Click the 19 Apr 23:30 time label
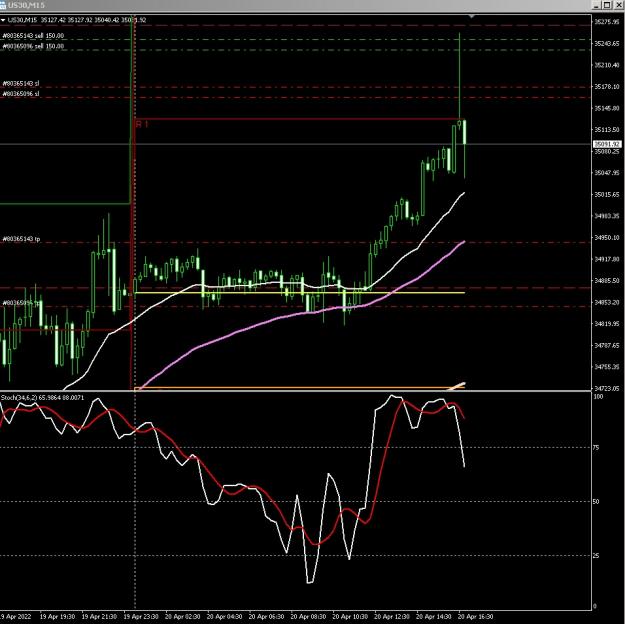Screen dimensions: 625x624 141,617
